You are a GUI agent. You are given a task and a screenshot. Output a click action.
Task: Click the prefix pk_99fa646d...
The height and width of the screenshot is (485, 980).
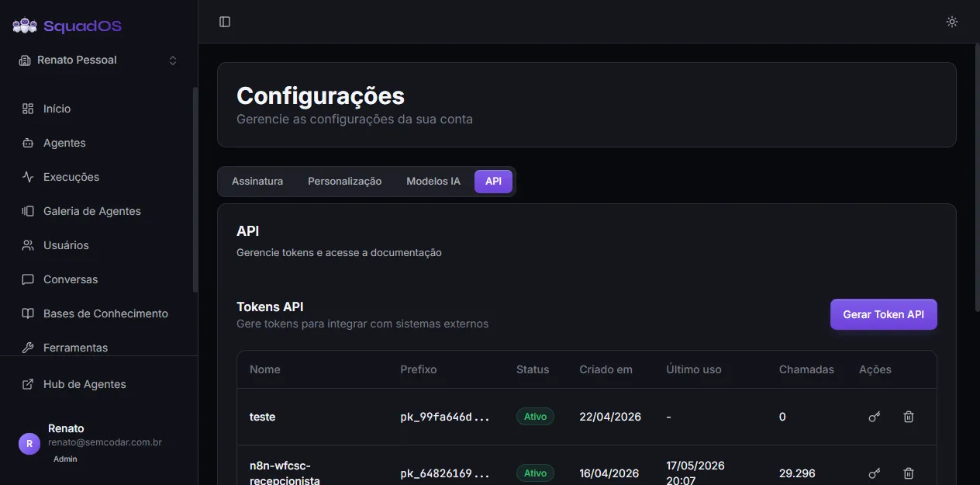click(445, 417)
